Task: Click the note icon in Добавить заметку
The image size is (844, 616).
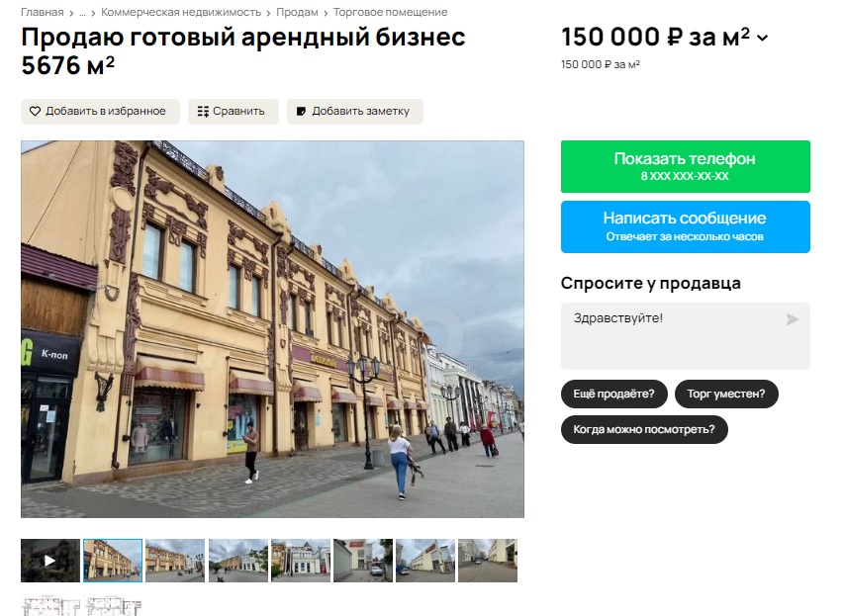Action: [302, 112]
